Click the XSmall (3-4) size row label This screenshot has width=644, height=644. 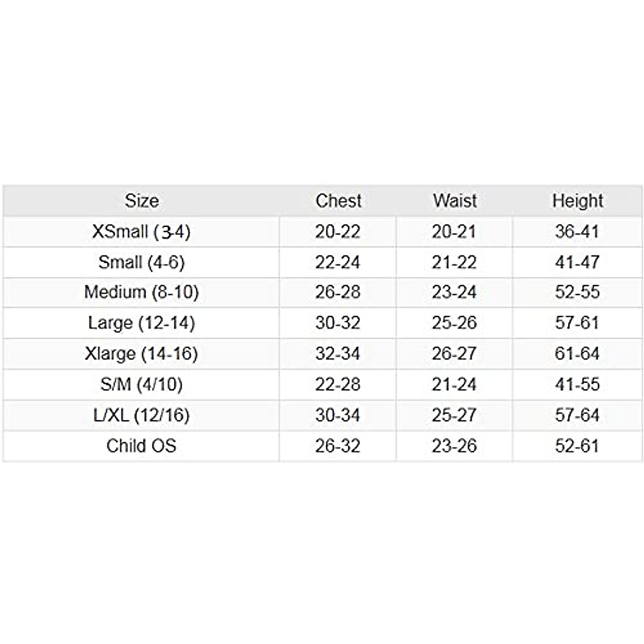(x=141, y=232)
